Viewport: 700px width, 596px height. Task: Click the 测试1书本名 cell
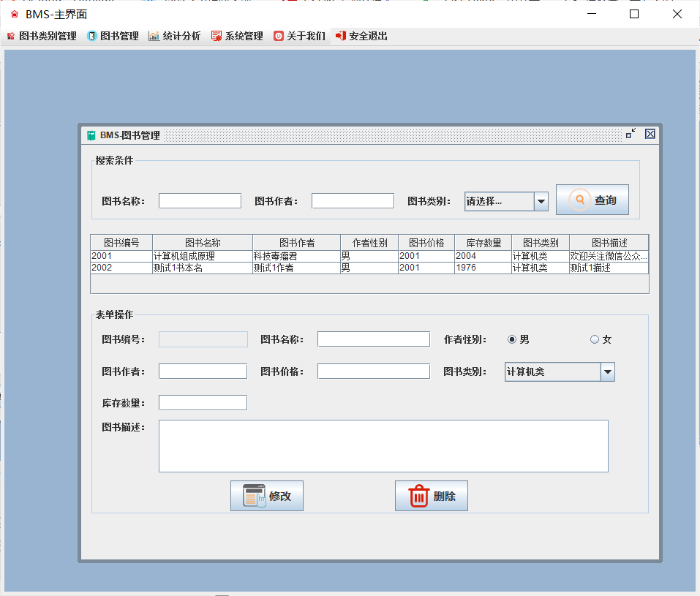(203, 268)
